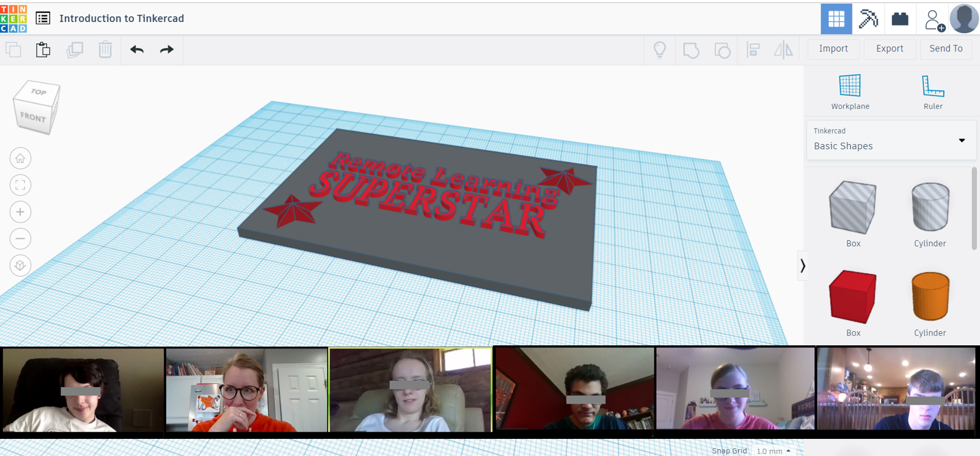Click the Paste clipboard icon
The width and height of the screenshot is (980, 456).
(x=43, y=50)
